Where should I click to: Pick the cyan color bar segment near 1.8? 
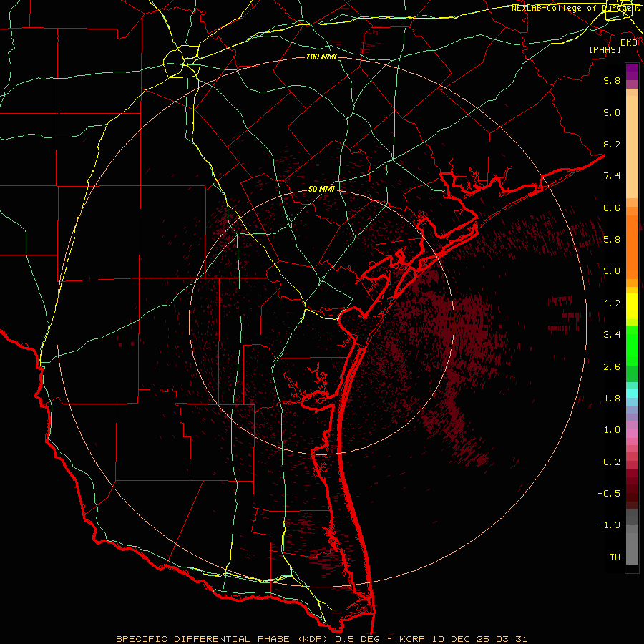click(x=632, y=394)
